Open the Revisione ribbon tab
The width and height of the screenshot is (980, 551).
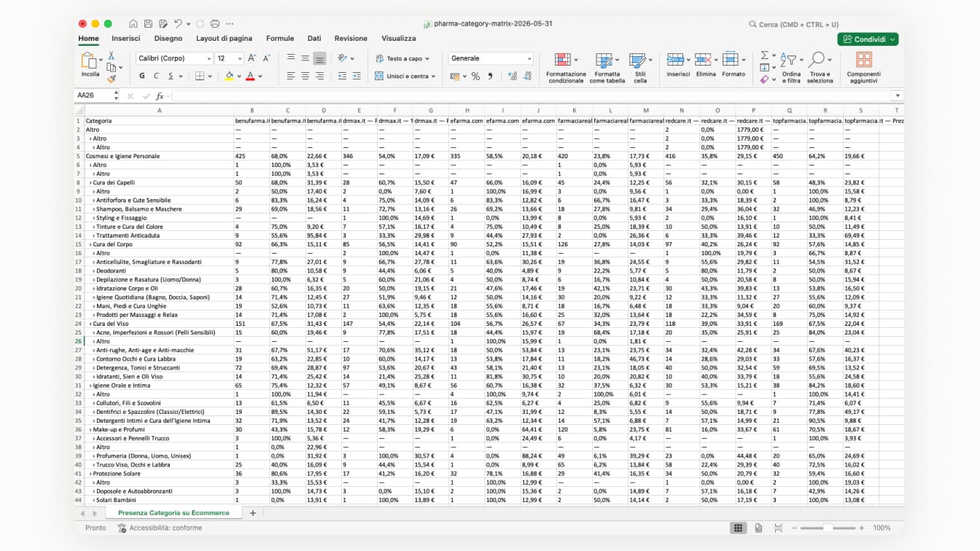click(351, 39)
